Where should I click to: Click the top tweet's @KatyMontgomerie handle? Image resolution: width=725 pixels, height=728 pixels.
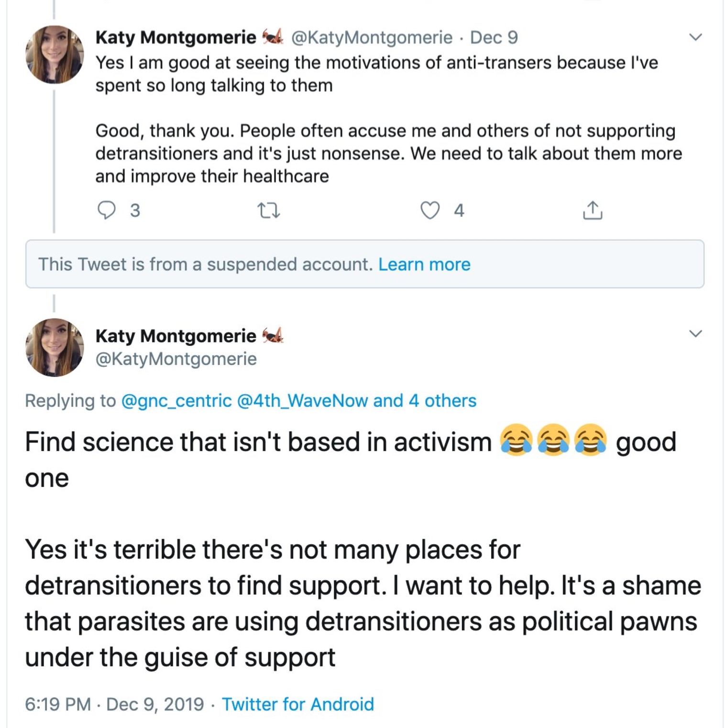(372, 37)
